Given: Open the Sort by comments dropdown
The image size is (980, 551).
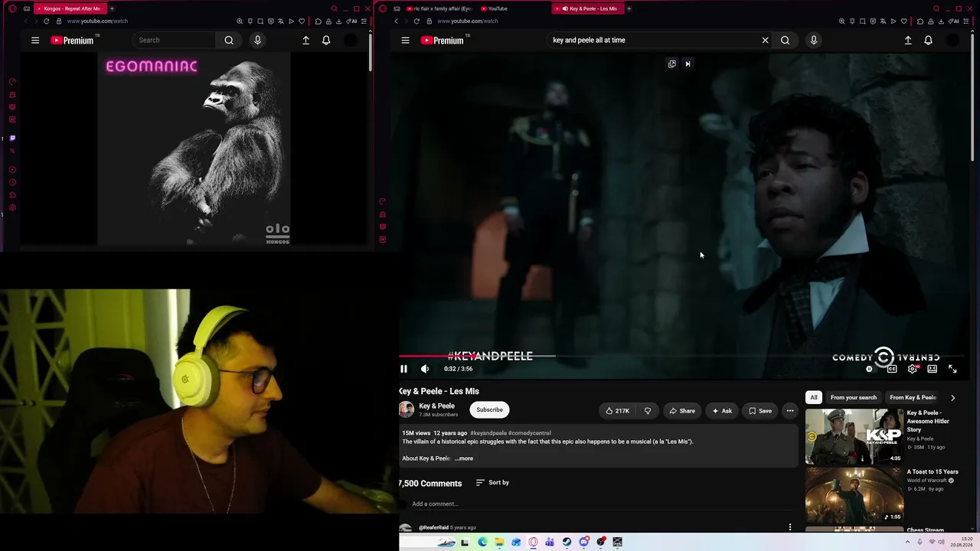Looking at the screenshot, I should click(492, 483).
